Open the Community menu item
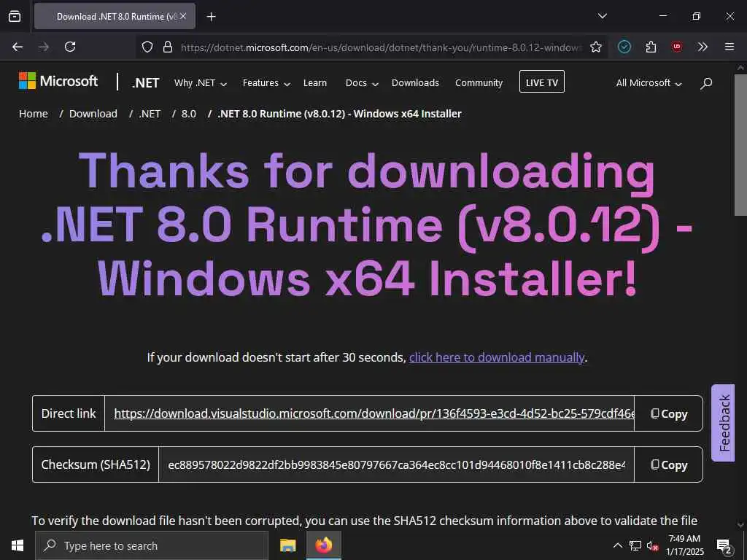Image resolution: width=747 pixels, height=560 pixels. [x=479, y=83]
